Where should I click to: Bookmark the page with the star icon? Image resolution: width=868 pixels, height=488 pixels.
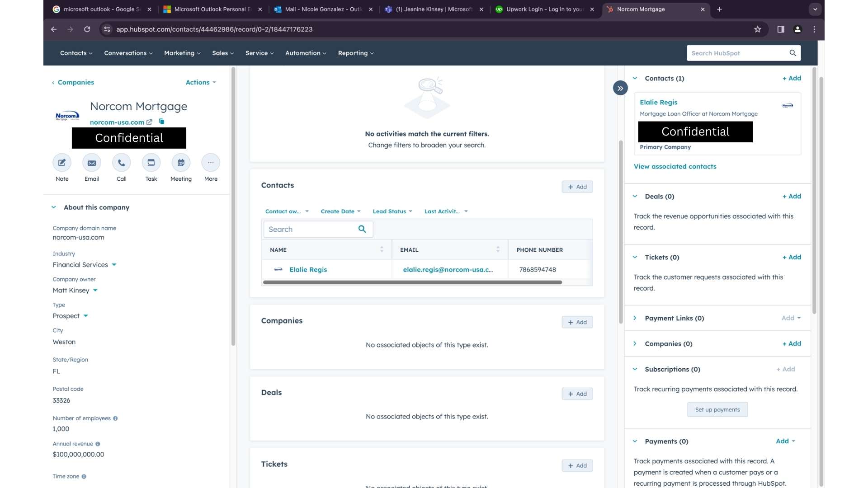point(758,29)
